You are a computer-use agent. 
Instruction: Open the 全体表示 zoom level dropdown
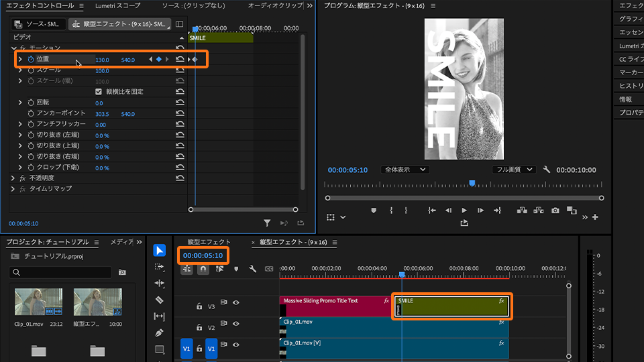coord(405,170)
